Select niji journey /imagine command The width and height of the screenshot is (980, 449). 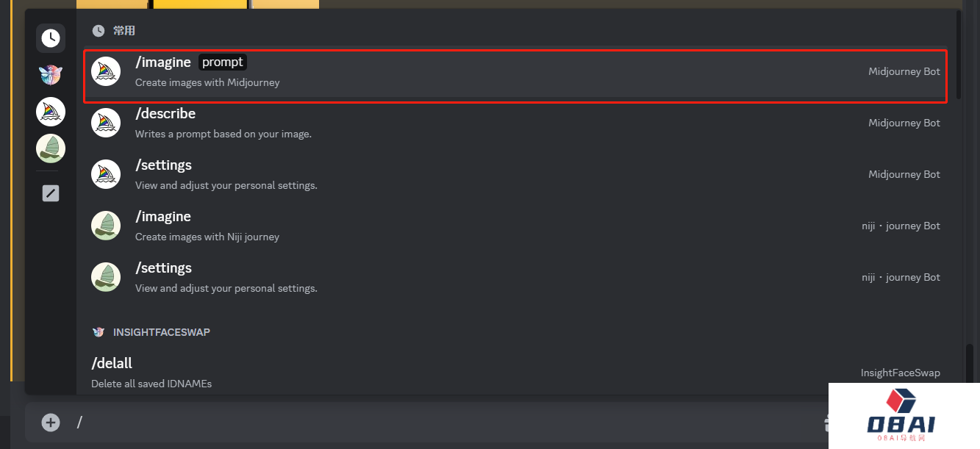[515, 226]
